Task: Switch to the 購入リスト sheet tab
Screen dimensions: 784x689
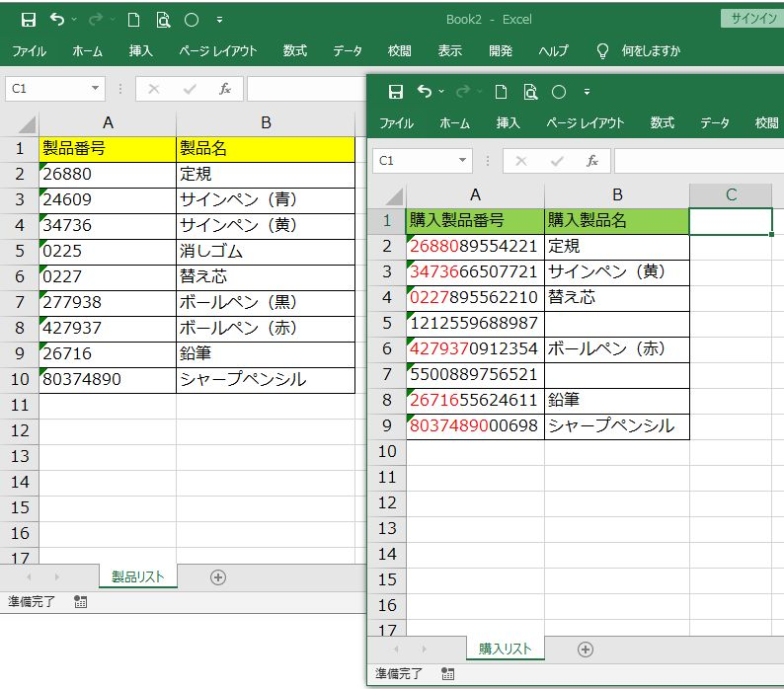Action: click(x=505, y=649)
